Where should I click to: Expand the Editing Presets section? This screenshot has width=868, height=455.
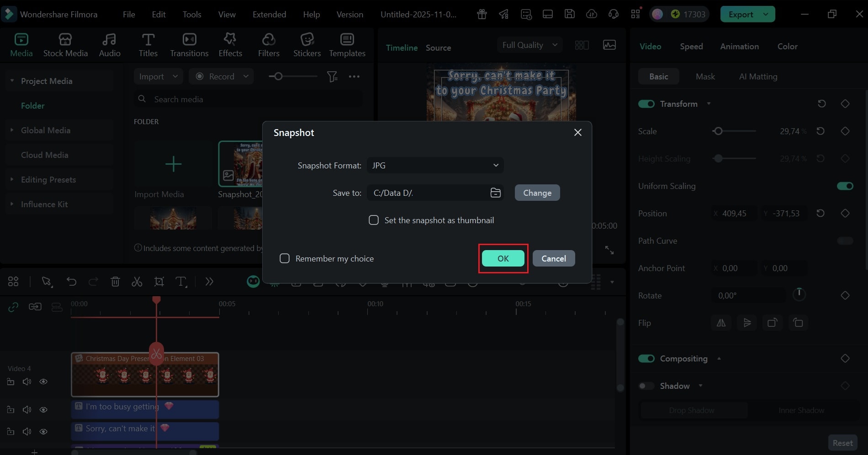point(12,179)
